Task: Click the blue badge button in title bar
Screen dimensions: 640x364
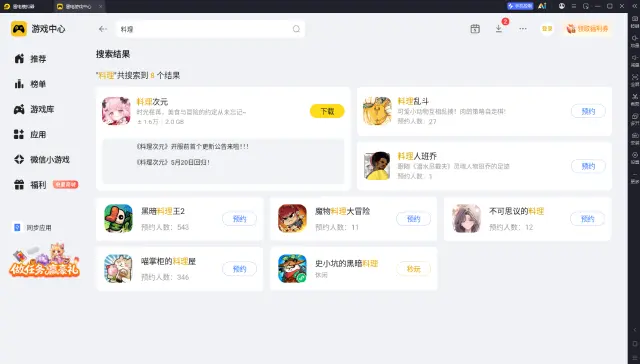Action: tap(520, 6)
